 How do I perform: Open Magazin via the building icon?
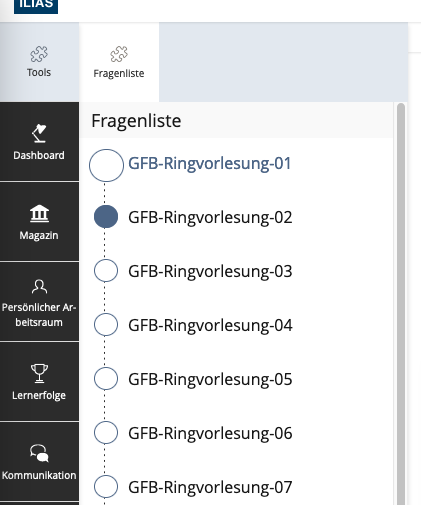coord(39,213)
